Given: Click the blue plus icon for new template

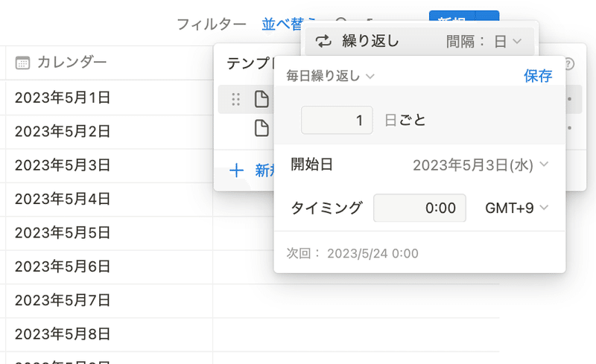Looking at the screenshot, I should click(236, 170).
